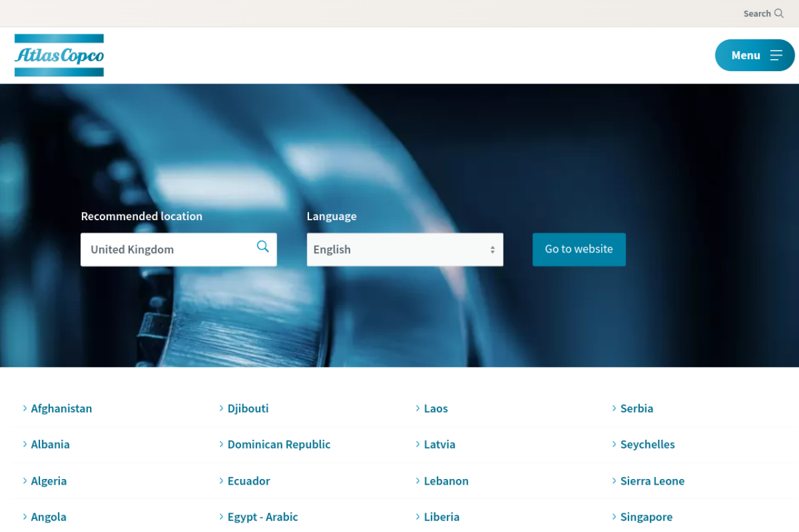The image size is (799, 532).
Task: Choose Egypt - Arabic link
Action: [262, 517]
